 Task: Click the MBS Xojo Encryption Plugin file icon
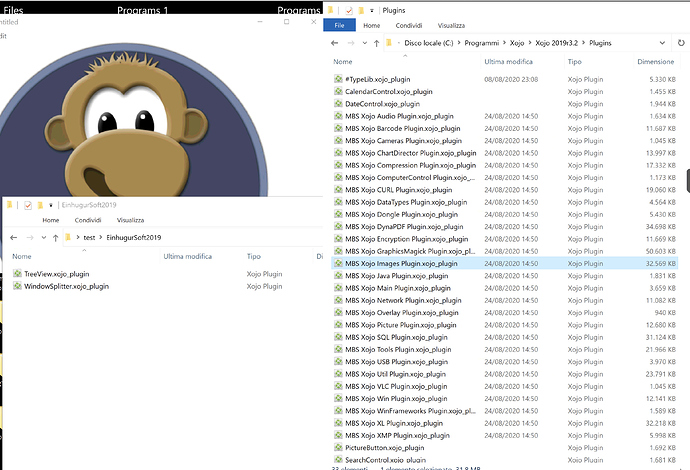(x=338, y=239)
